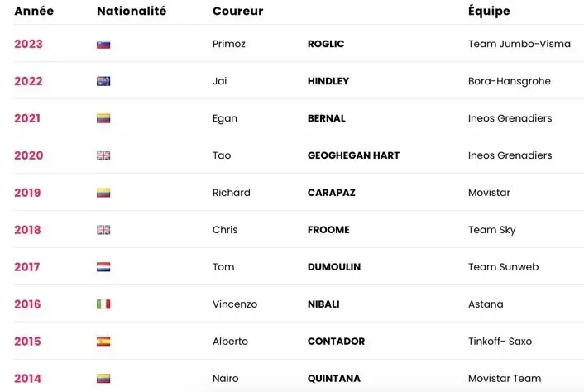Click the Slovenian flag beside Primoz Roglic
The image size is (584, 392).
(x=103, y=45)
